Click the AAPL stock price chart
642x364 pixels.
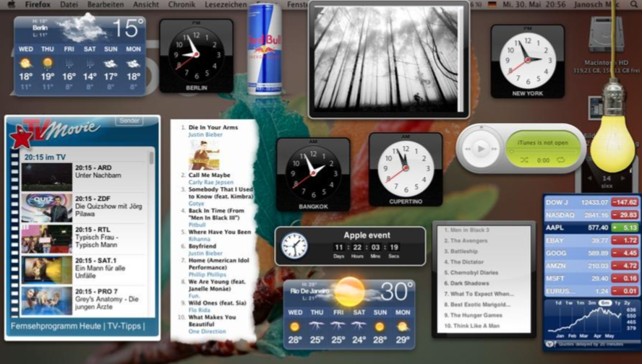tap(586, 320)
